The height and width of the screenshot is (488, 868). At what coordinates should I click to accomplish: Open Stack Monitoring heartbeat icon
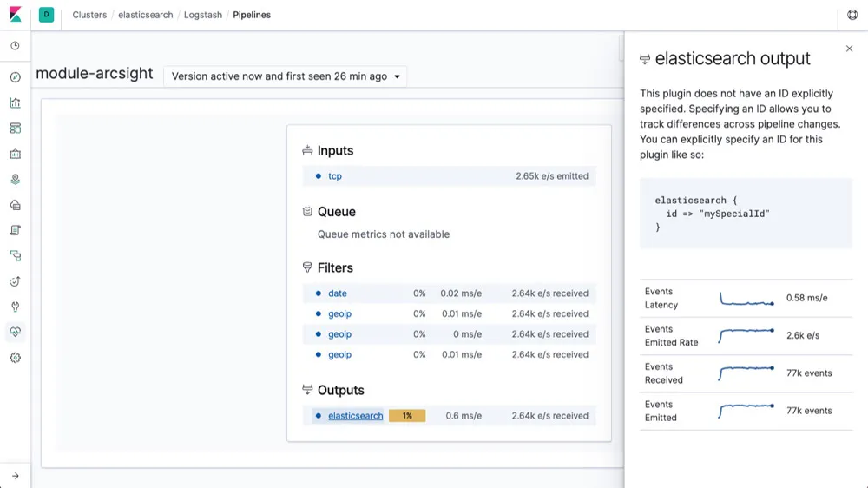(15, 332)
